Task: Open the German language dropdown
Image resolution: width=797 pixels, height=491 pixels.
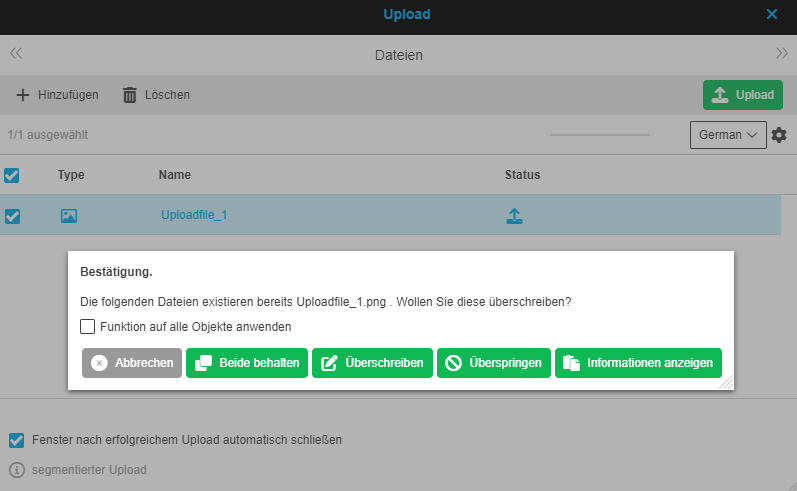Action: pos(728,135)
